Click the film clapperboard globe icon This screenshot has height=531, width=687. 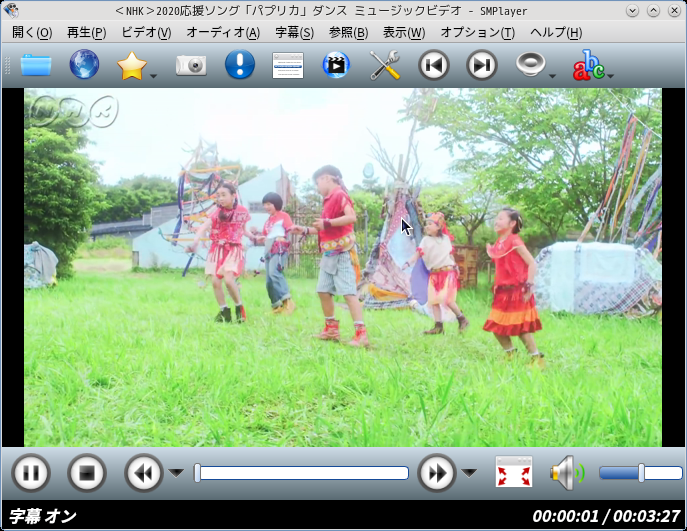point(336,65)
